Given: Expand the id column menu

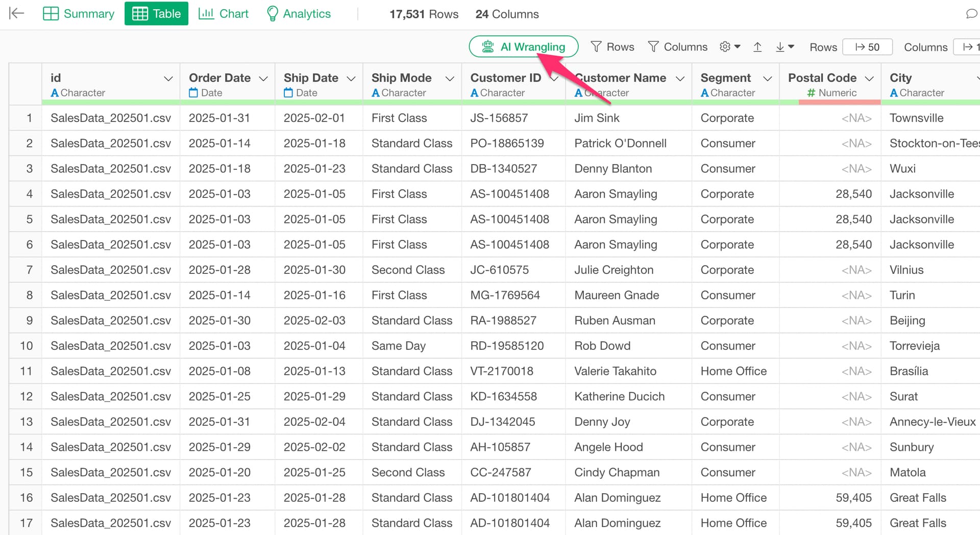Looking at the screenshot, I should point(168,79).
